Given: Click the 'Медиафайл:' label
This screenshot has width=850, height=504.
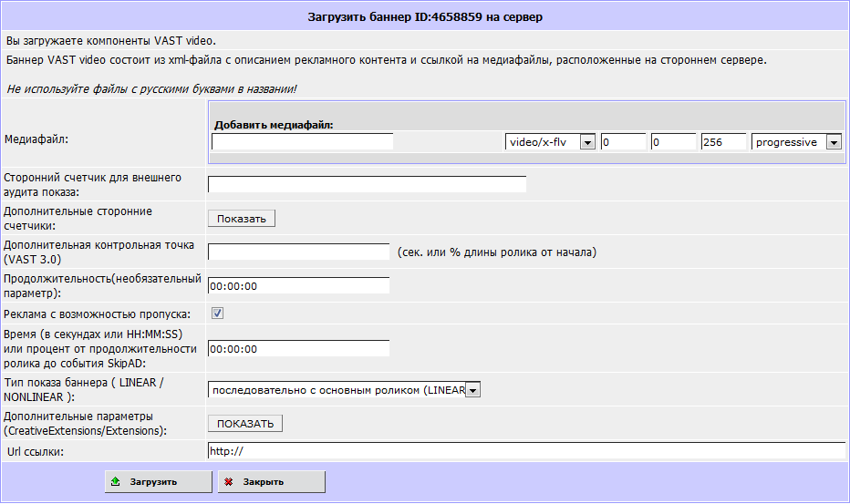Looking at the screenshot, I should 36,139.
